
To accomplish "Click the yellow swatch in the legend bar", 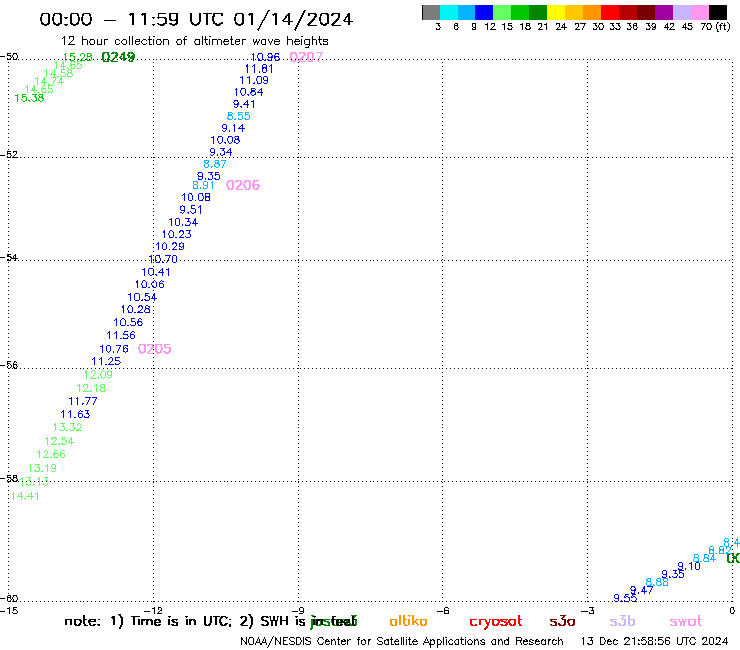I will point(556,12).
